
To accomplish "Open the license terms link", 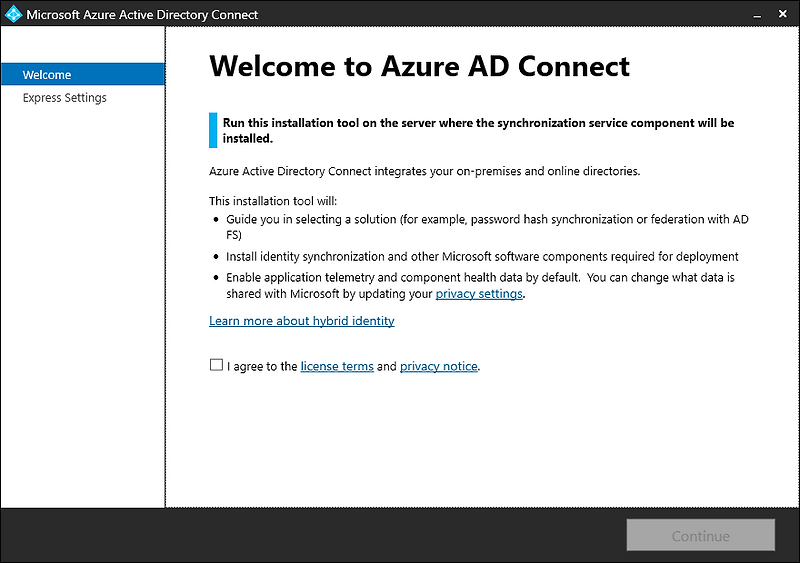I will click(337, 367).
